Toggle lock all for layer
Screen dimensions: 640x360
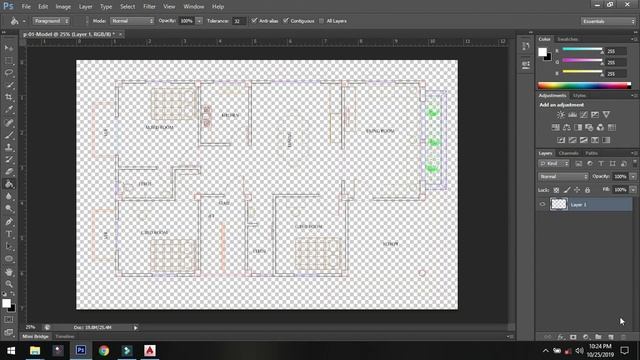tap(587, 190)
